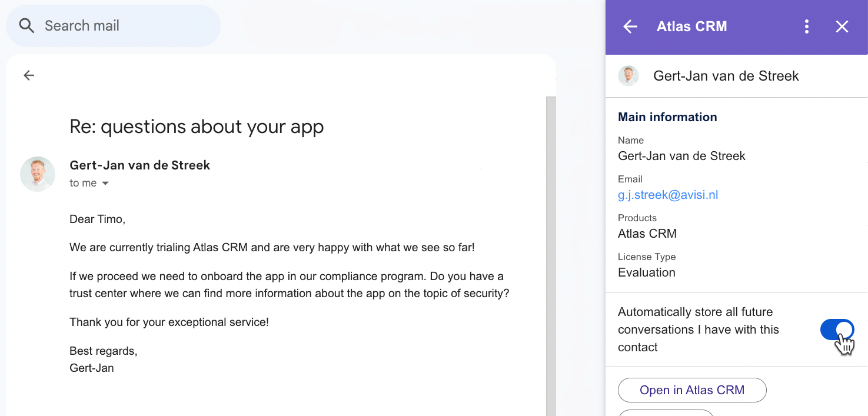Expand the "to me" recipient details arrow
The width and height of the screenshot is (868, 416).
click(105, 184)
